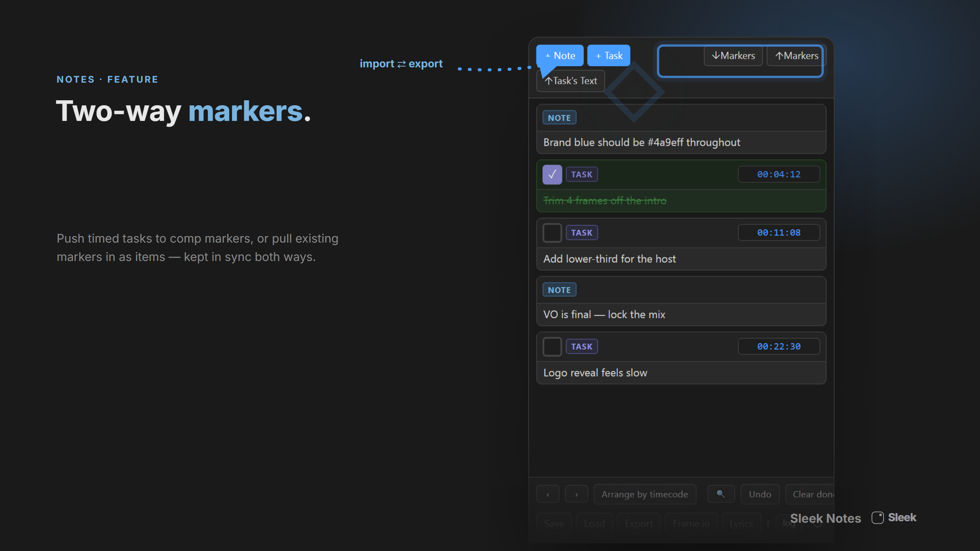Push text using the Task's Text button
This screenshot has width=980, height=551.
(570, 81)
